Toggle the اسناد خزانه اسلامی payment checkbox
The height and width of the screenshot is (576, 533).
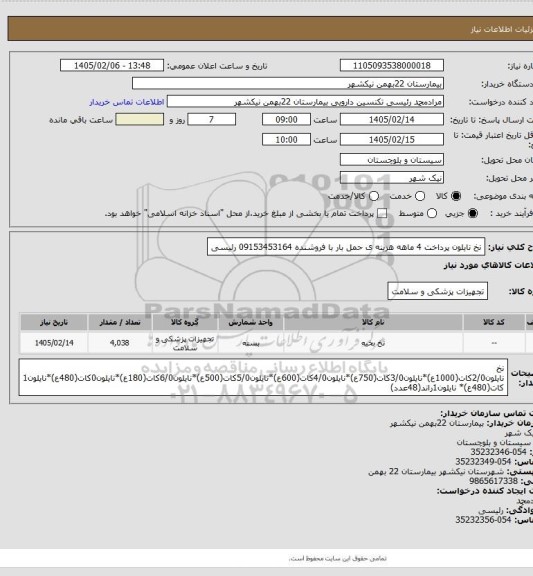382,213
